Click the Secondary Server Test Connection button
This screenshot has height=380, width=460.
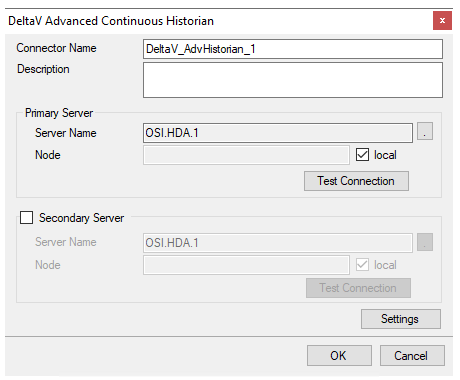pos(358,288)
